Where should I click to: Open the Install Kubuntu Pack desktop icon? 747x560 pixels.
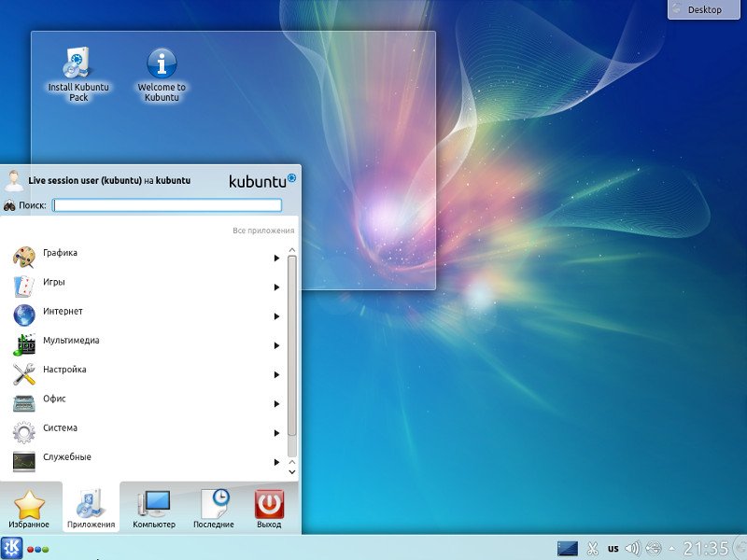pos(78,65)
